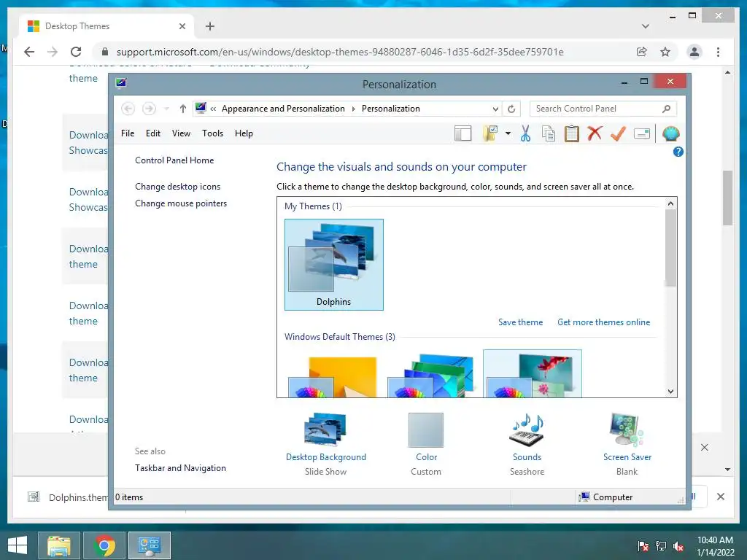Open the Edit menu
The width and height of the screenshot is (747, 560).
[153, 133]
